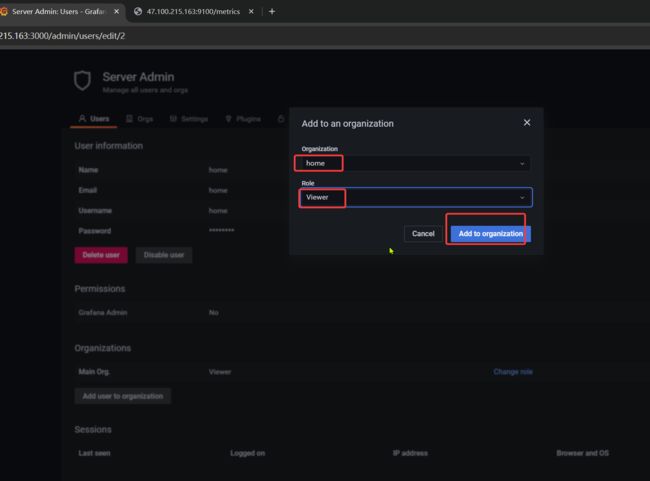Viewport: 650px width, 481px height.
Task: Click the Disable user button
Action: (164, 255)
